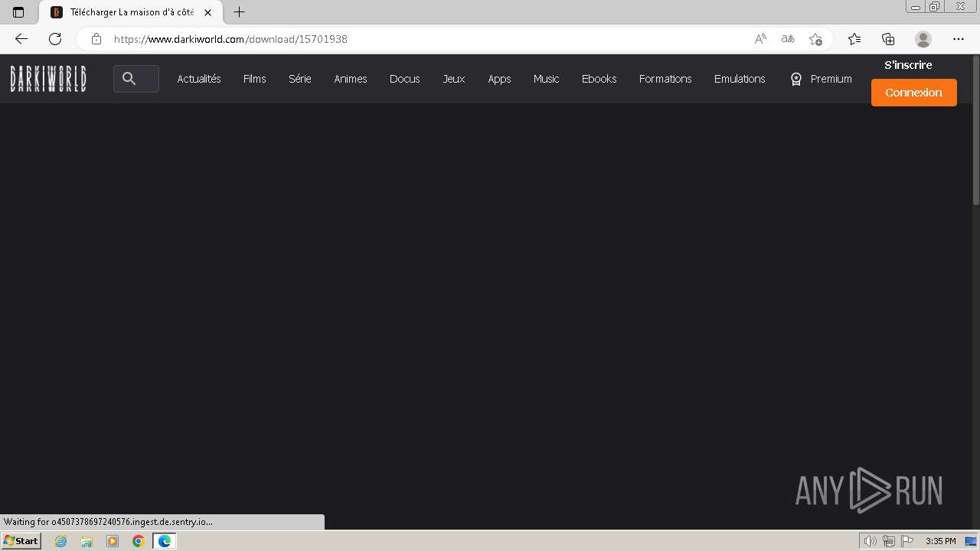Open the tab actions menu

click(18, 12)
